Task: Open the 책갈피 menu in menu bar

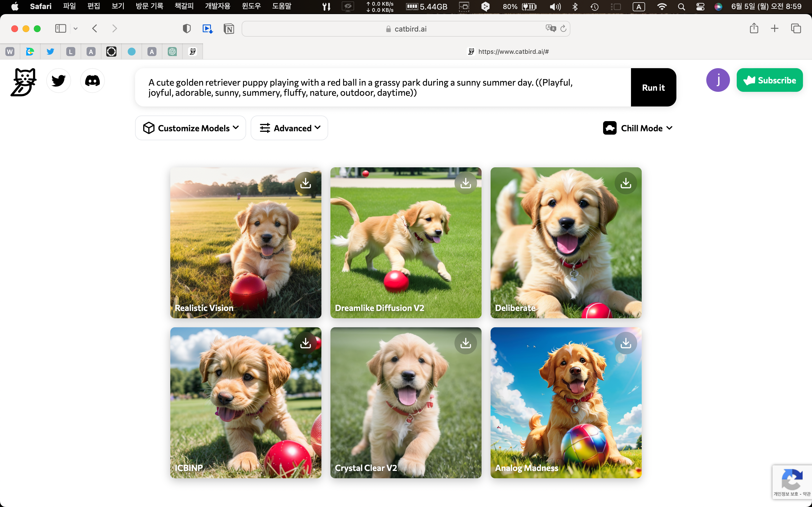Action: (184, 6)
